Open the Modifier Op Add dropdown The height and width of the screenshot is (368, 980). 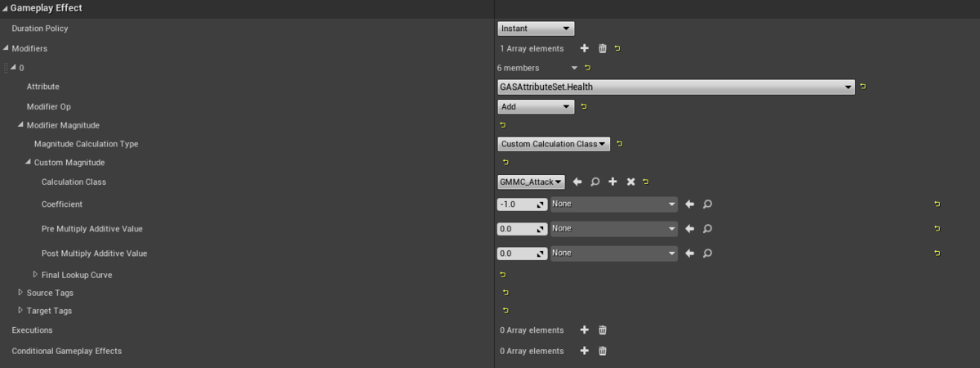click(536, 106)
